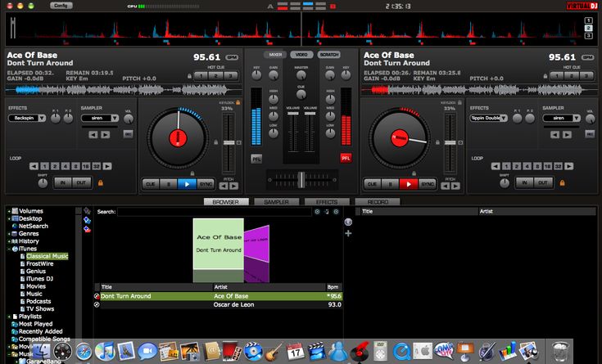This screenshot has height=364, width=602.
Task: Click the left deck pitch slider
Action: point(229,142)
